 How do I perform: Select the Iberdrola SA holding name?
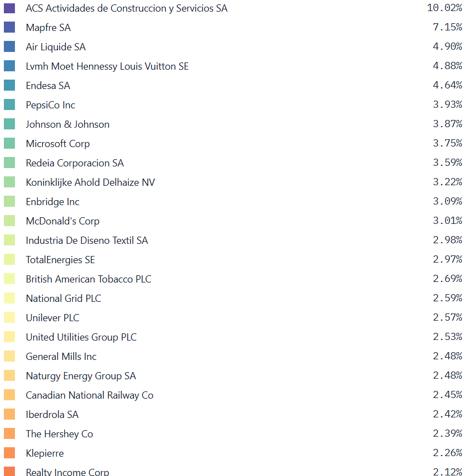(52, 415)
